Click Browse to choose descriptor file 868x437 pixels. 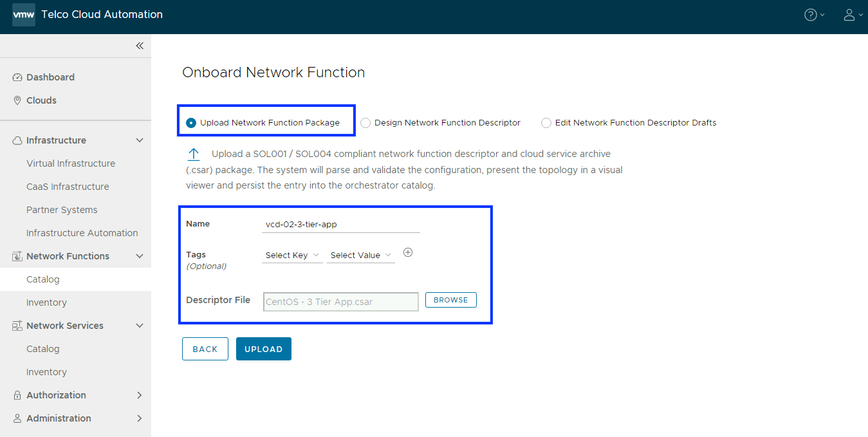coord(450,300)
